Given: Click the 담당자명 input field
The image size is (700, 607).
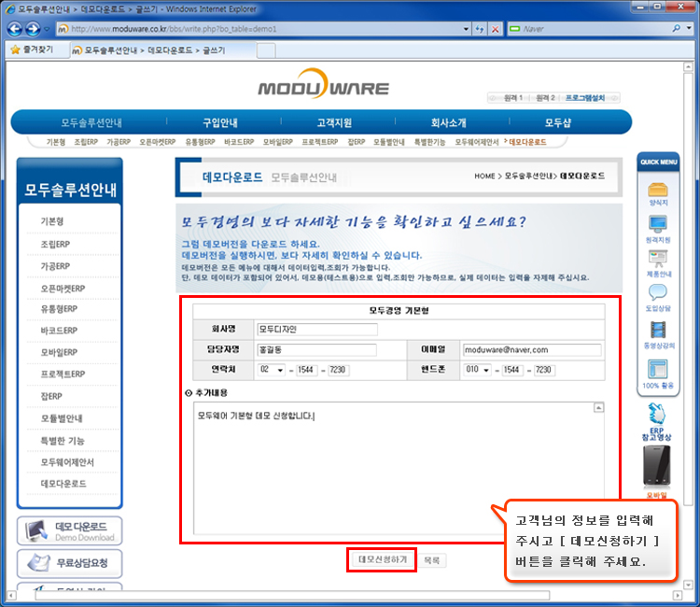Looking at the screenshot, I should 316,350.
